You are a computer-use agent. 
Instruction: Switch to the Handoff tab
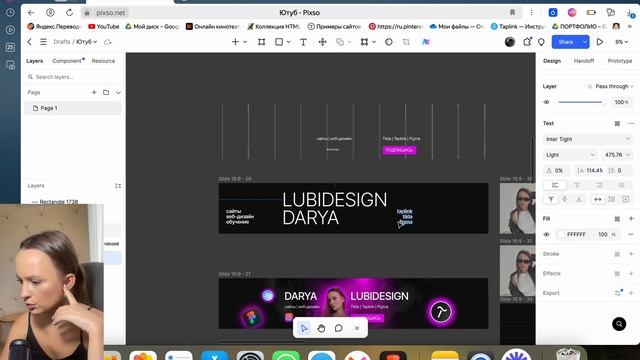[584, 61]
